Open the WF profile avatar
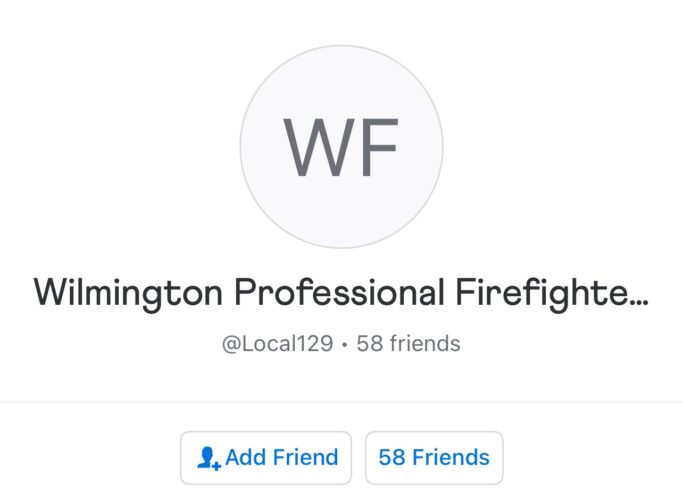The width and height of the screenshot is (683, 500). tap(341, 146)
